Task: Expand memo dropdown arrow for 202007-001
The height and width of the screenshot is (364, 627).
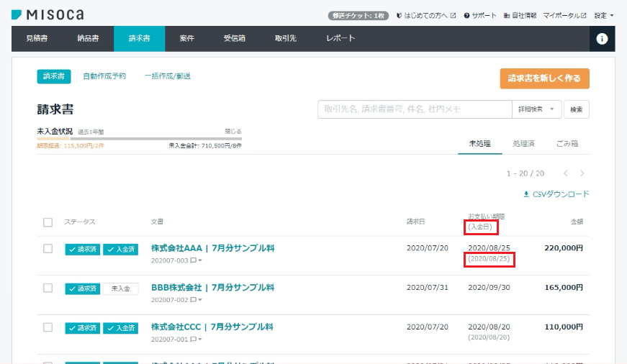Action: [200, 340]
